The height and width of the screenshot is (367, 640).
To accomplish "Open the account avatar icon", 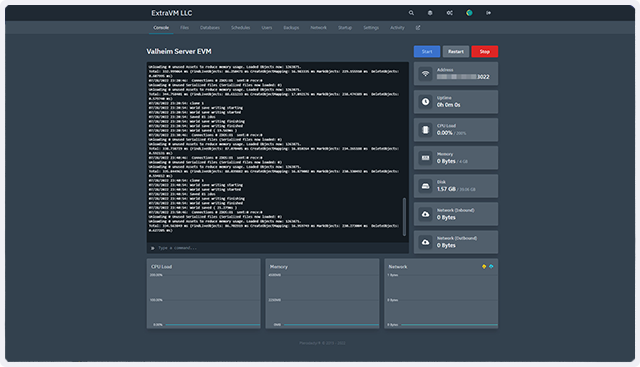I will click(469, 13).
